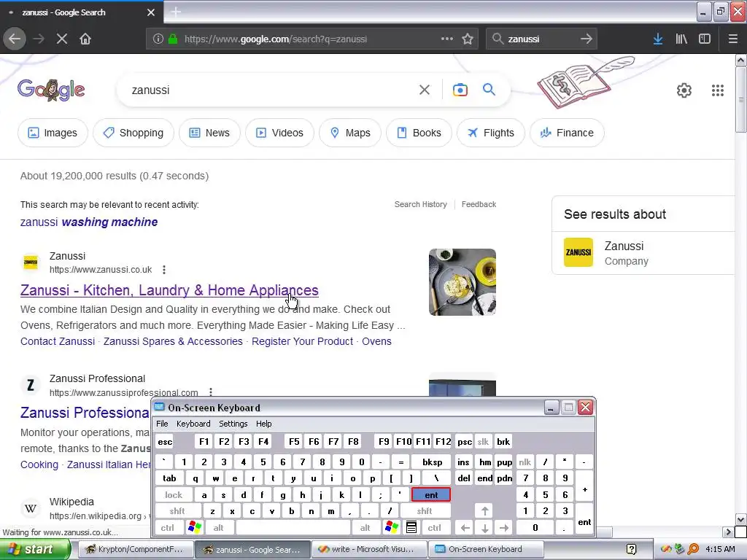Open Help menu in On-Screen Keyboard
Image resolution: width=747 pixels, height=560 pixels.
(264, 424)
